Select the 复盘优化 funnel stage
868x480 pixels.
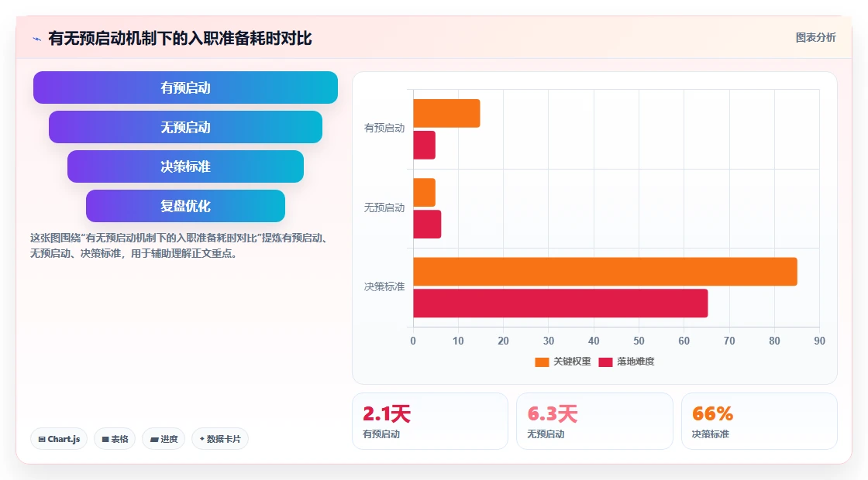coord(185,206)
